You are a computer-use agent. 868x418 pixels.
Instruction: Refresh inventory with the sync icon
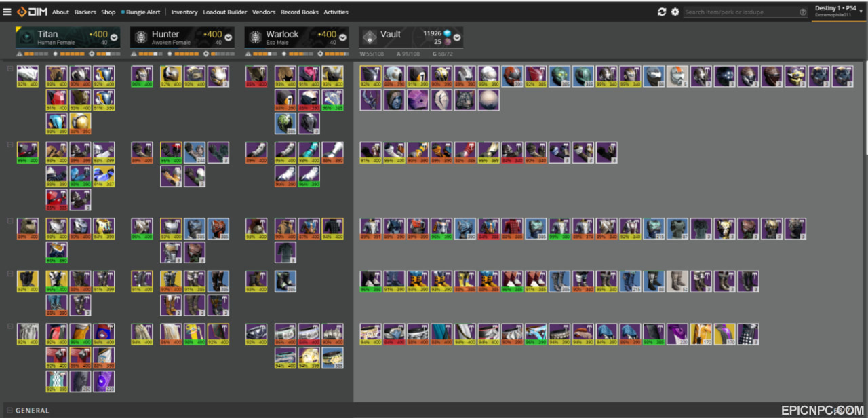click(662, 12)
